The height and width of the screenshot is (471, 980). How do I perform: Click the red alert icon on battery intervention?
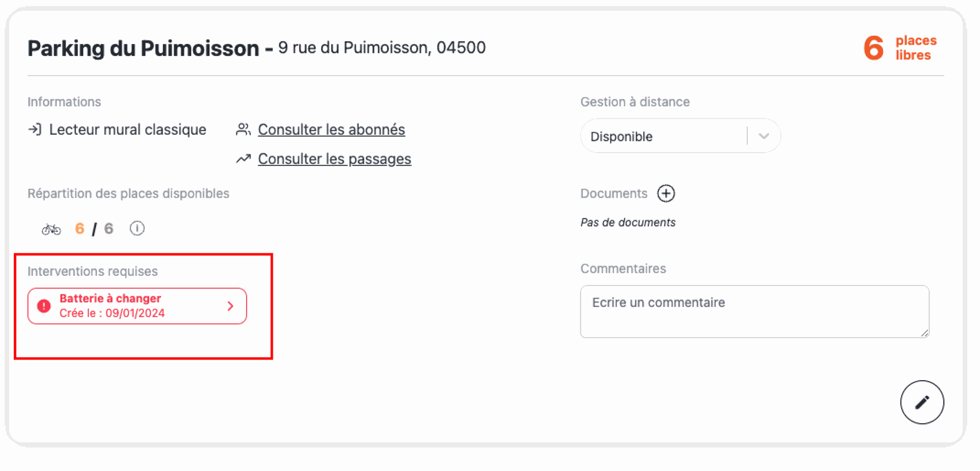pyautogui.click(x=44, y=306)
